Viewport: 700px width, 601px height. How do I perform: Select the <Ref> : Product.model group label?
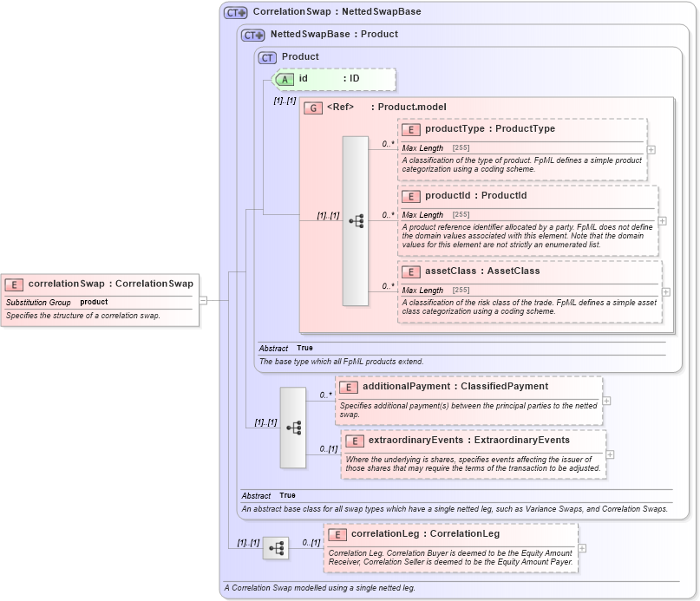coord(387,107)
